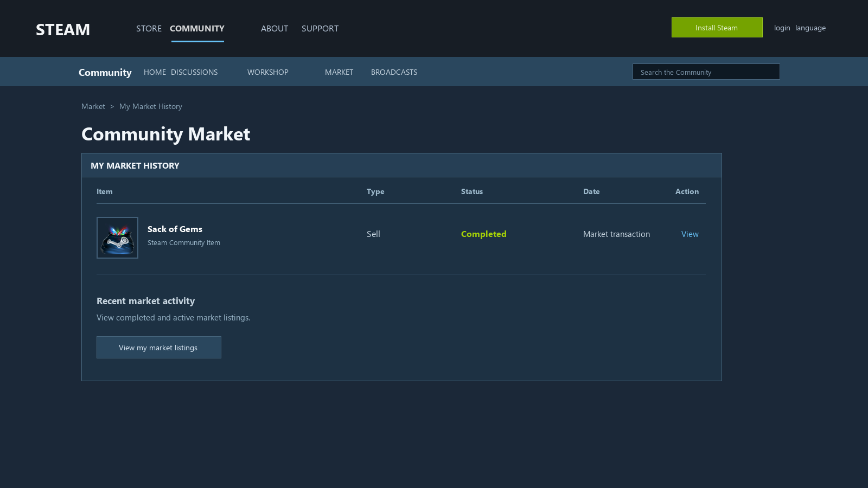Viewport: 868px width, 488px height.
Task: Open the language dropdown
Action: [810, 28]
